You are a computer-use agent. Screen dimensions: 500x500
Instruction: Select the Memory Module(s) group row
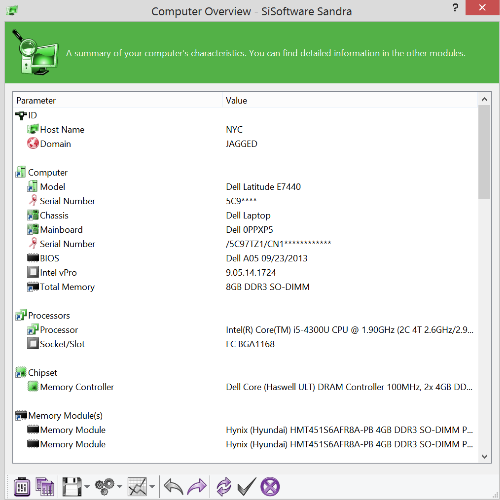click(x=245, y=416)
